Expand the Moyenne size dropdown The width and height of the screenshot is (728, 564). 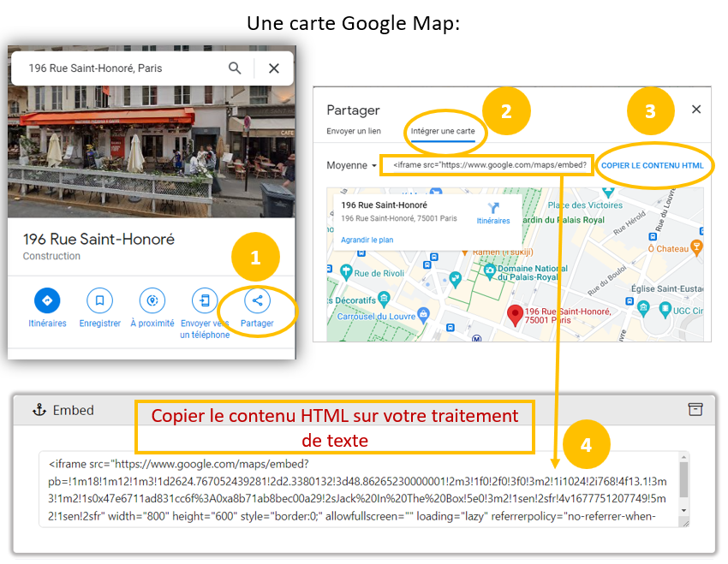point(351,165)
